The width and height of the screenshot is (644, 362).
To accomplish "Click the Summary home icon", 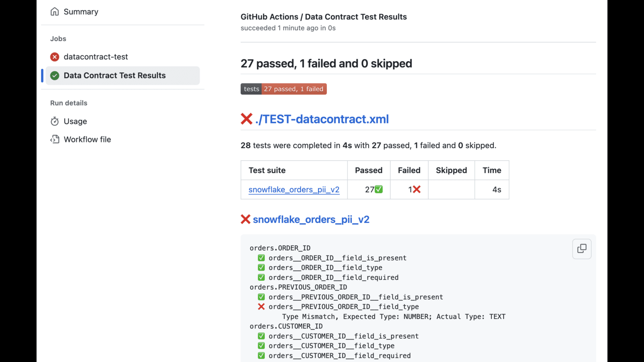I will (55, 12).
